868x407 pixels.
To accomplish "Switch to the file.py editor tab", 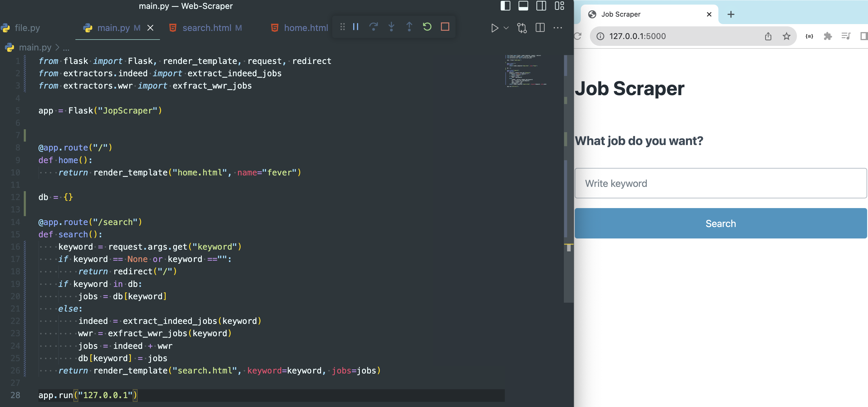I will pos(27,28).
